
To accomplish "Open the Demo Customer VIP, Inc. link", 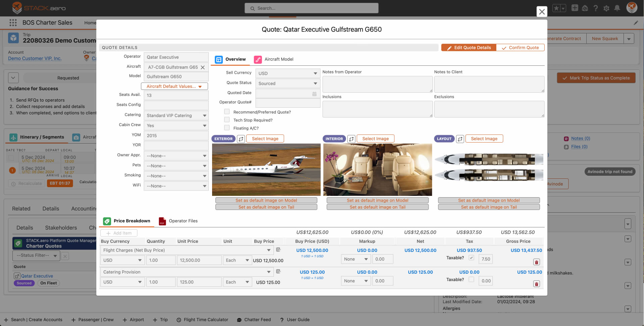I will tap(35, 58).
